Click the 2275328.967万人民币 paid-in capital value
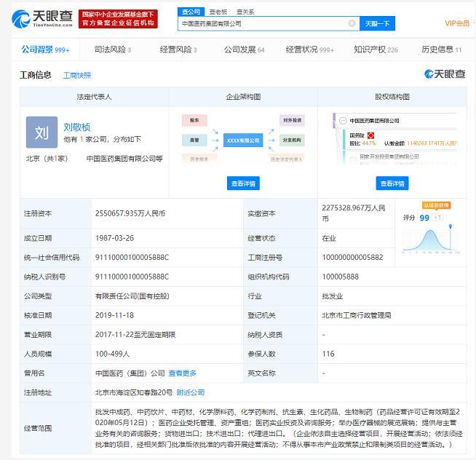This screenshot has height=460, width=476. pyautogui.click(x=354, y=213)
